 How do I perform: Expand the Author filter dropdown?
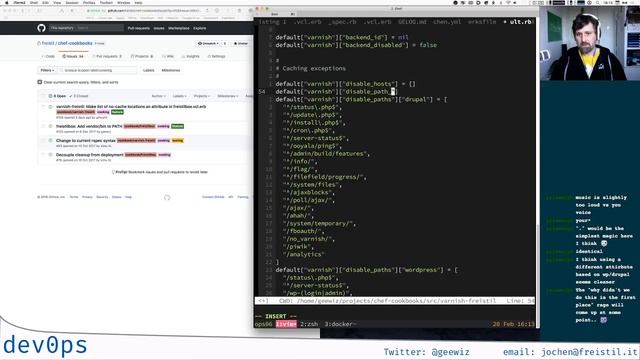158,96
